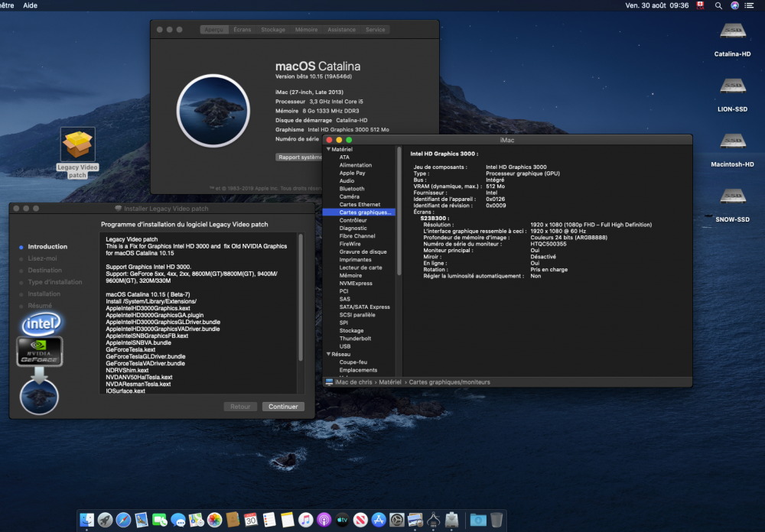This screenshot has width=765, height=532.
Task: Select Bluetooth in sidebar
Action: click(352, 189)
